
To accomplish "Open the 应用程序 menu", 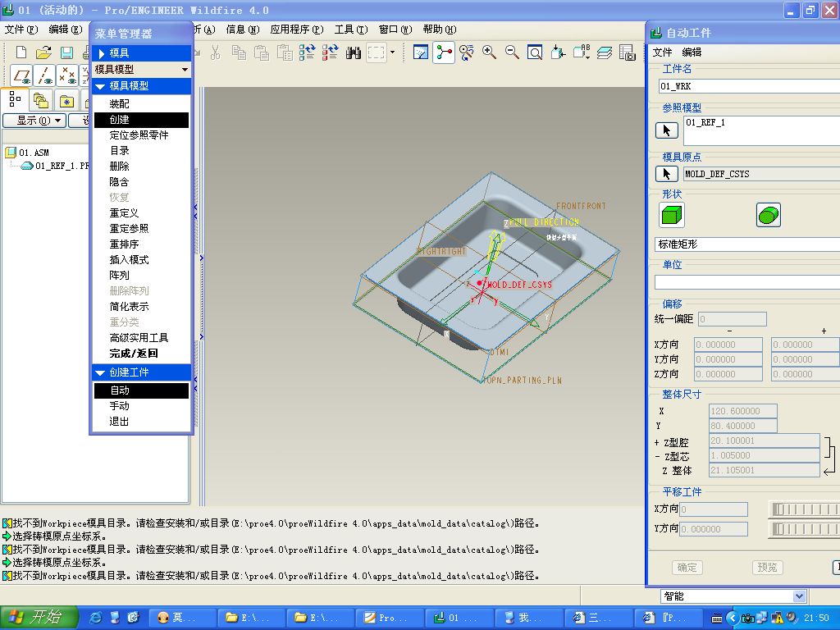I will (297, 30).
